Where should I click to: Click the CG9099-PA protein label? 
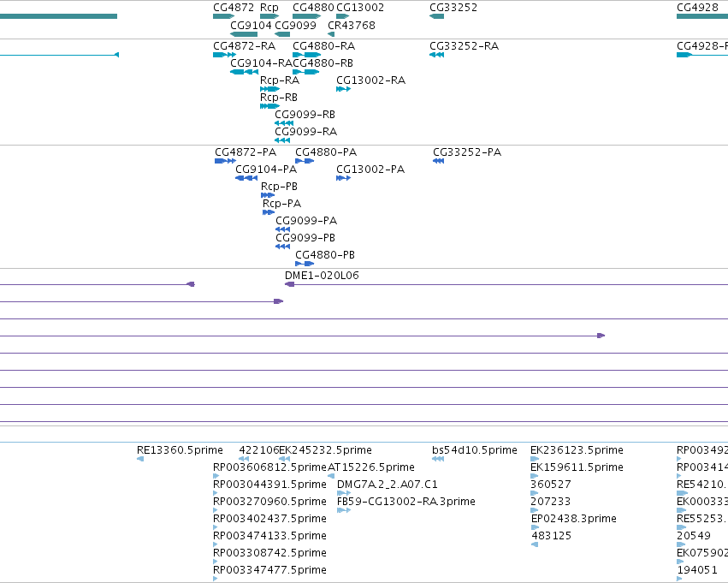[306, 221]
